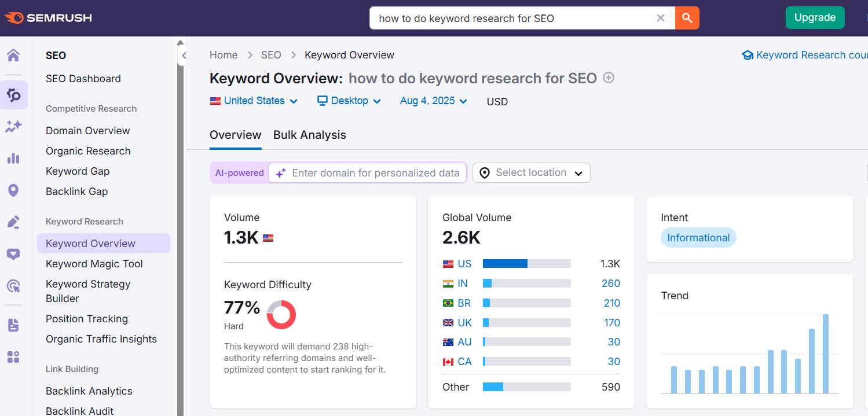Open Organic Traffic Insights in the sidebar
868x416 pixels.
(101, 339)
